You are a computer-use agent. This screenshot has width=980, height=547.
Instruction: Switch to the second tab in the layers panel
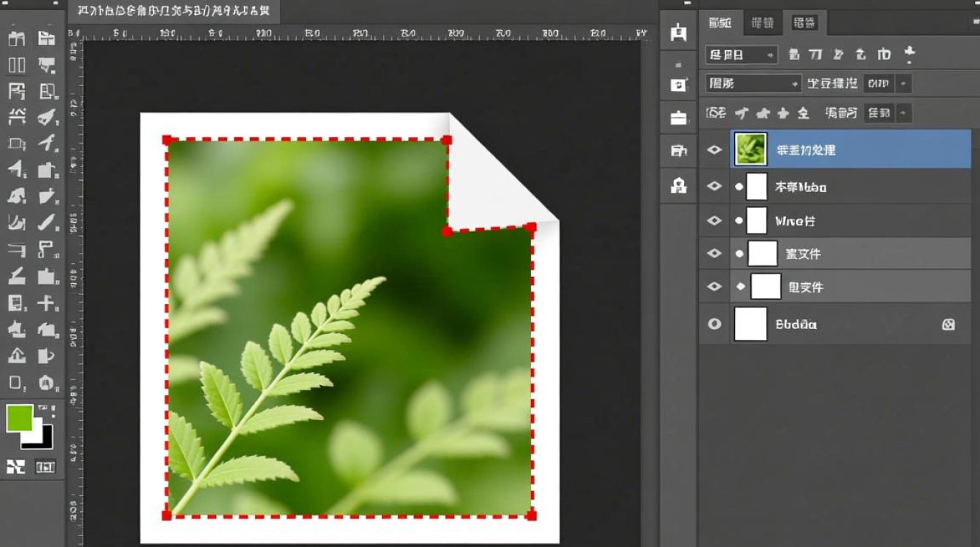click(x=762, y=23)
